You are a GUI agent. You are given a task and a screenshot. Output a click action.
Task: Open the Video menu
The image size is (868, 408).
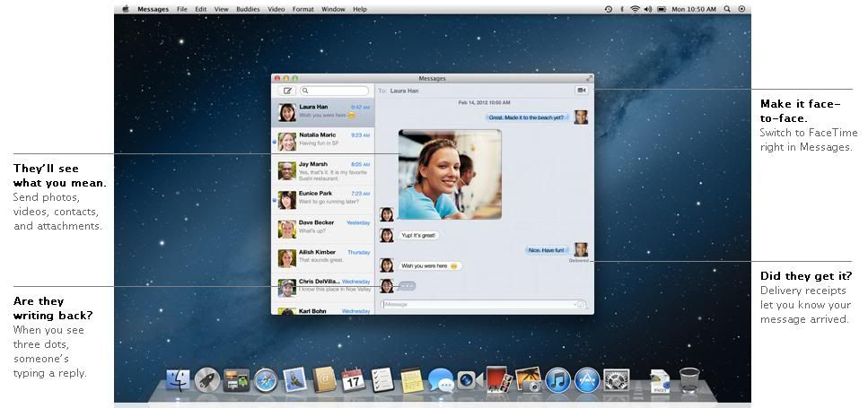click(276, 9)
